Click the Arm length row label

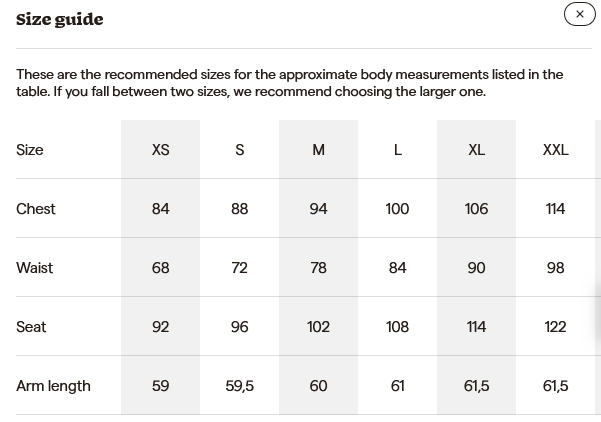(53, 386)
